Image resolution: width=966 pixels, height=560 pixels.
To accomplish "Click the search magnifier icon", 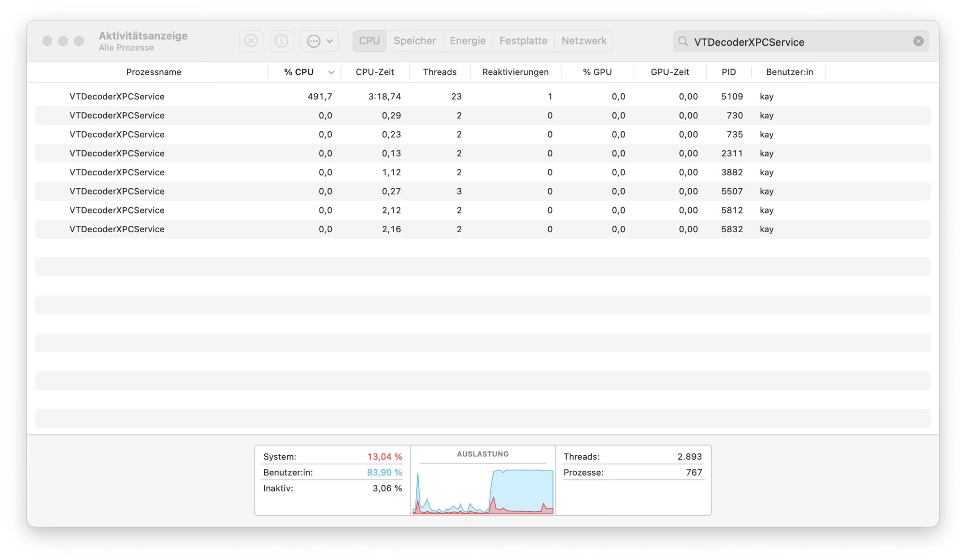I will (x=683, y=42).
